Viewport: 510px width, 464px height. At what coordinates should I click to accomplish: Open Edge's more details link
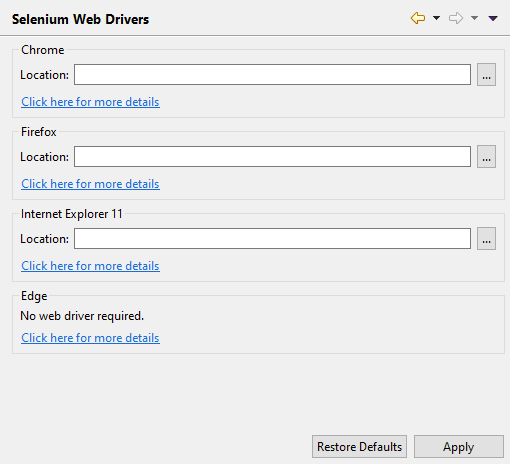point(90,338)
